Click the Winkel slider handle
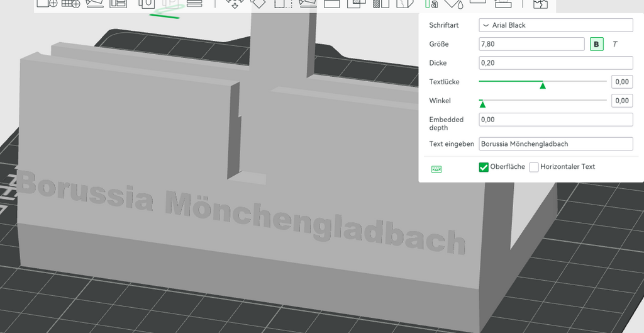644x333 pixels. point(482,104)
